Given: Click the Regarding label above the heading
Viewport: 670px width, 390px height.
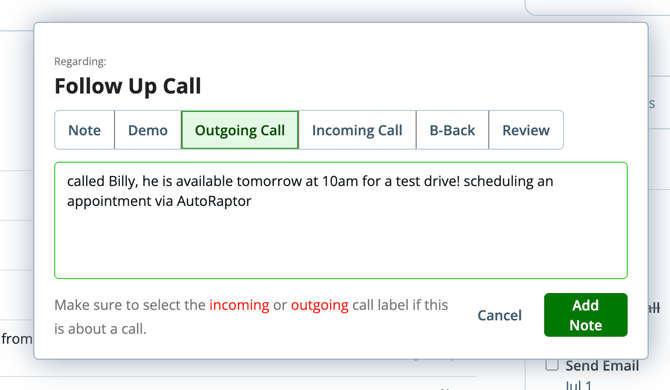Looking at the screenshot, I should pyautogui.click(x=80, y=62).
